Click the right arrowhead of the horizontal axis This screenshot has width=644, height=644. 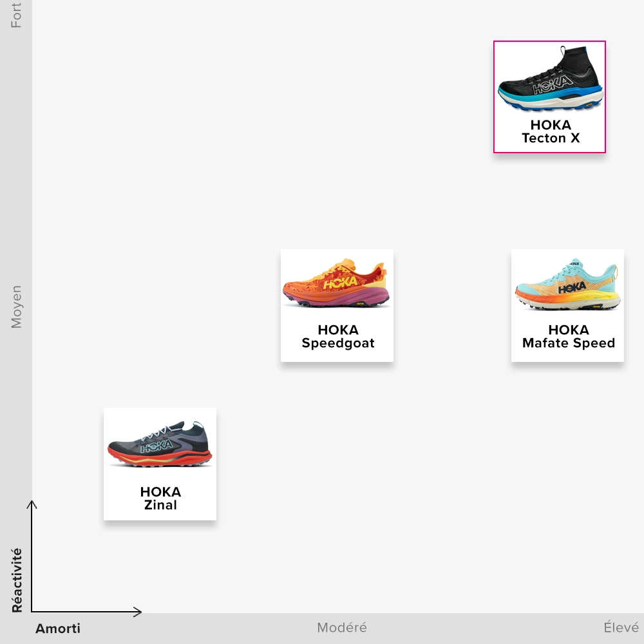pyautogui.click(x=138, y=611)
